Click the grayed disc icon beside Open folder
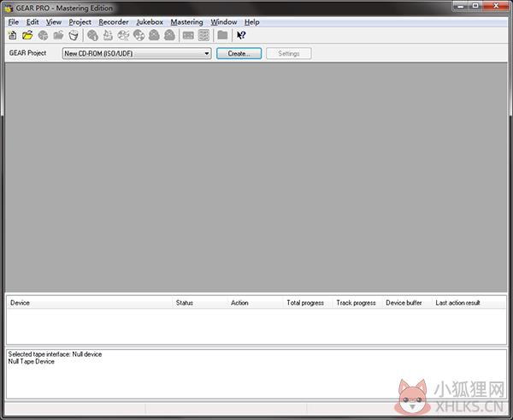 44,35
